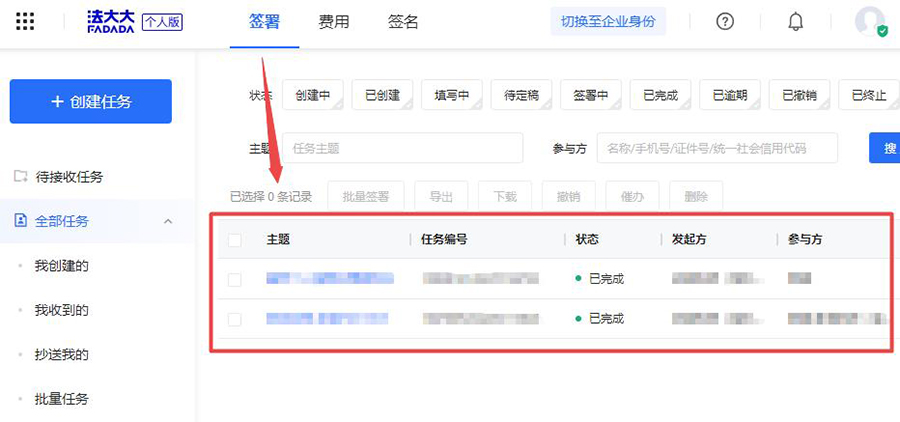Open the help question mark icon
The height and width of the screenshot is (422, 900).
(x=725, y=22)
